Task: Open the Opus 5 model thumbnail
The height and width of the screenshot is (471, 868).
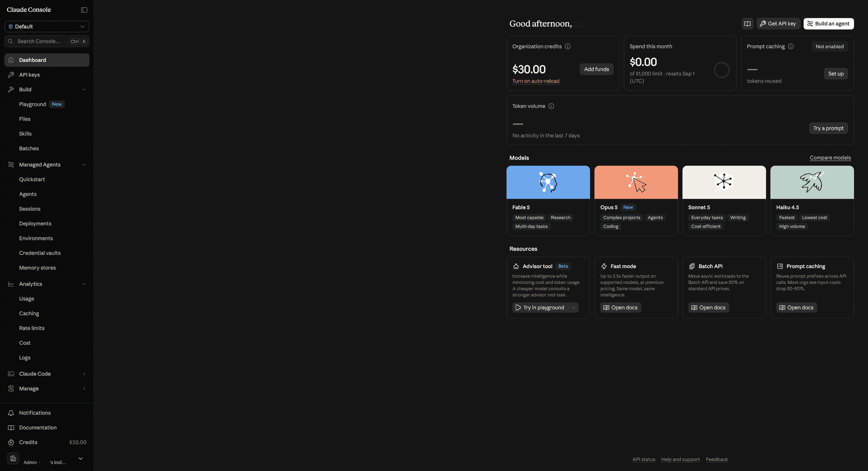Action: click(636, 182)
